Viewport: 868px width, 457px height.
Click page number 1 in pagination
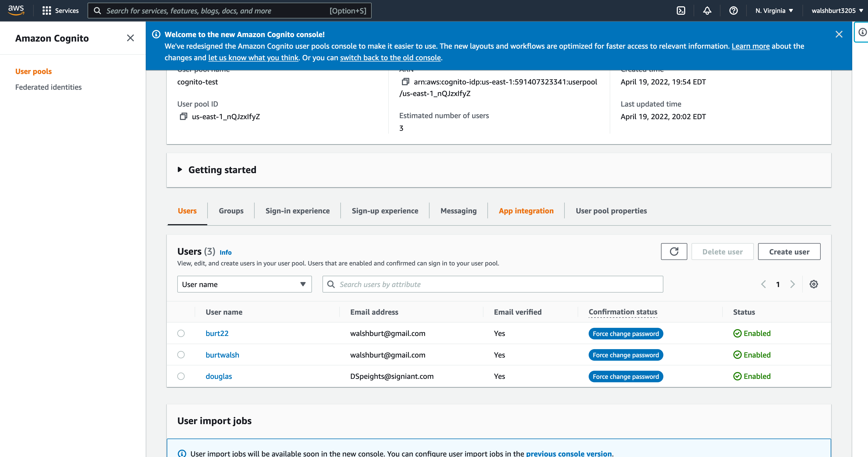(778, 284)
